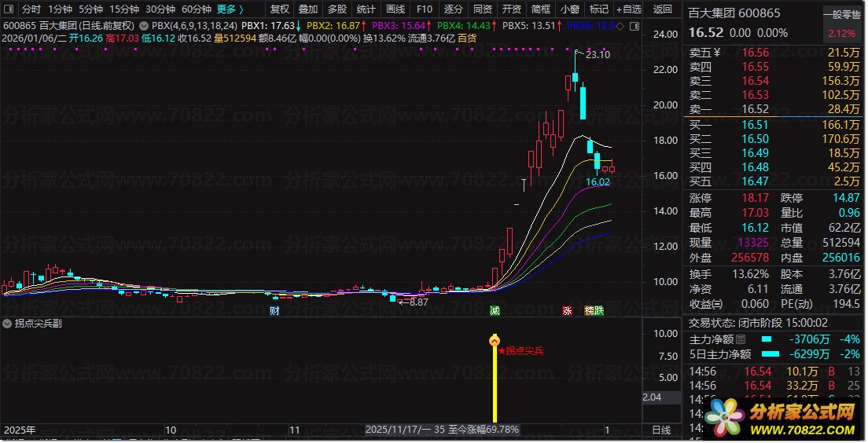Viewport: 868px width, 443px height.
Task: Click the 买五 price 16.47
Action: tap(755, 181)
